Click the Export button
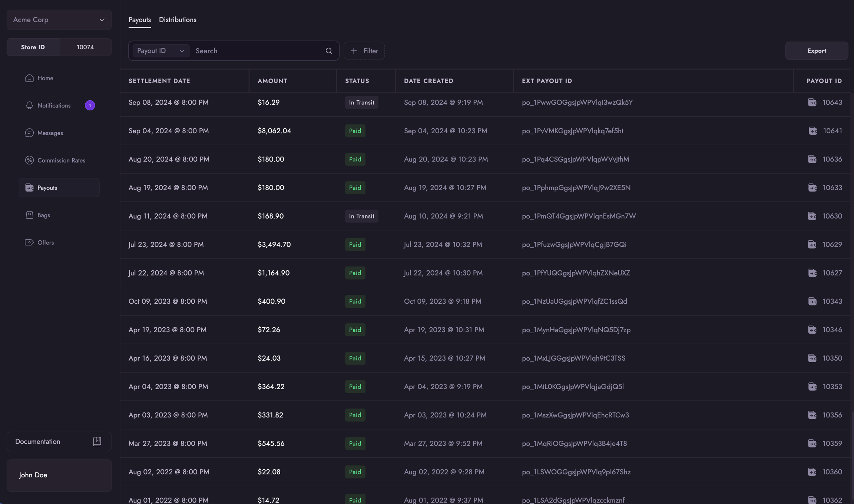This screenshot has height=504, width=854. click(816, 51)
